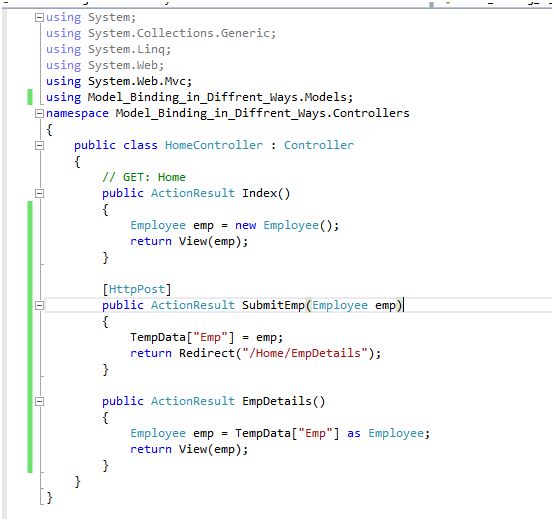Click 'System.Web.Mvc' text
This screenshot has width=554, height=521.
137,81
